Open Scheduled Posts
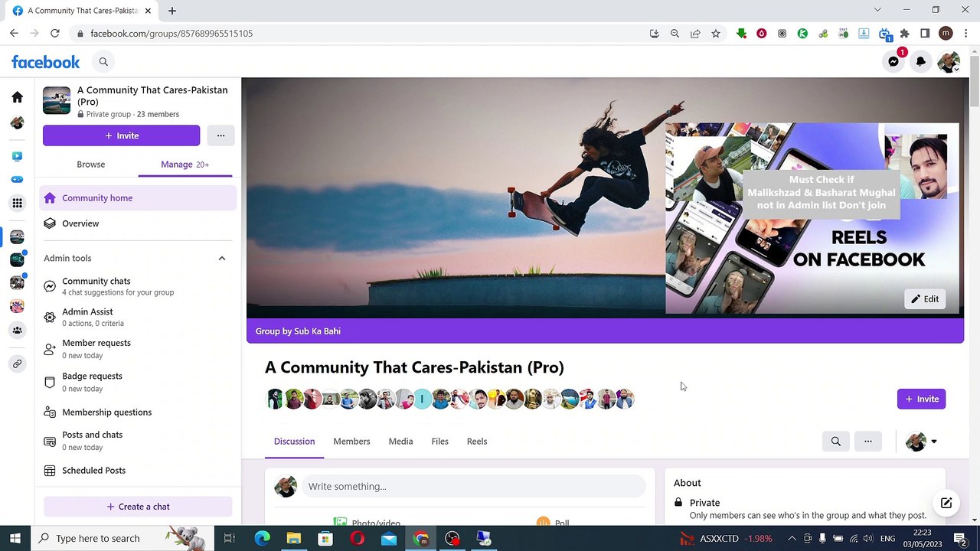980x551 pixels. [x=138, y=471]
